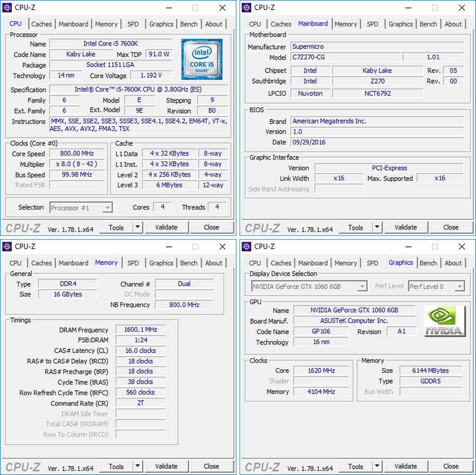
Task: Click the CPU-Z app icon in CPU window title bar
Action: point(7,7)
